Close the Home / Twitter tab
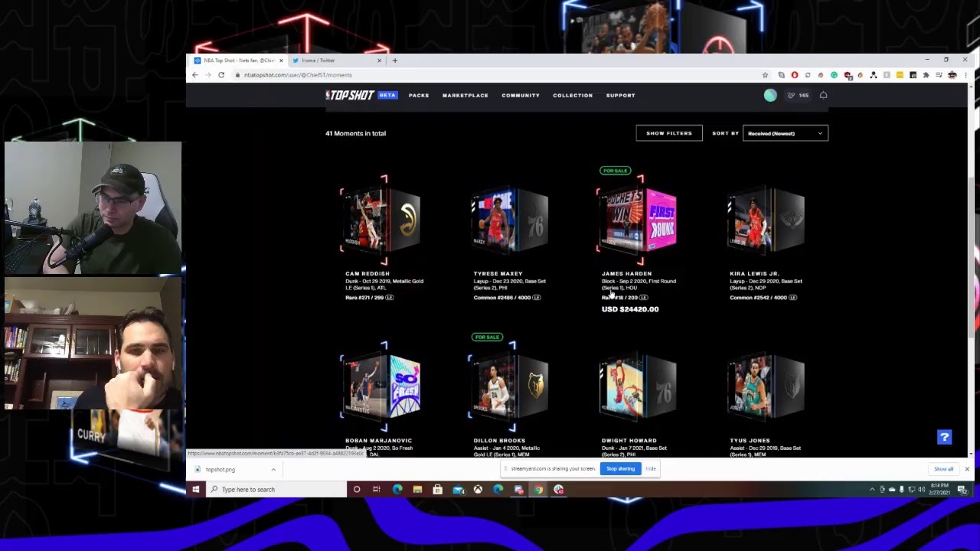 pos(378,60)
